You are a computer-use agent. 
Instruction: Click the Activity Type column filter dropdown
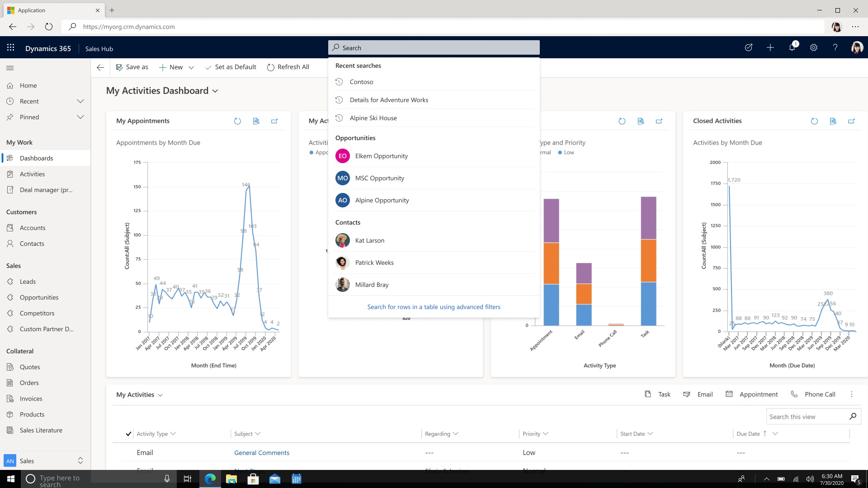point(173,433)
